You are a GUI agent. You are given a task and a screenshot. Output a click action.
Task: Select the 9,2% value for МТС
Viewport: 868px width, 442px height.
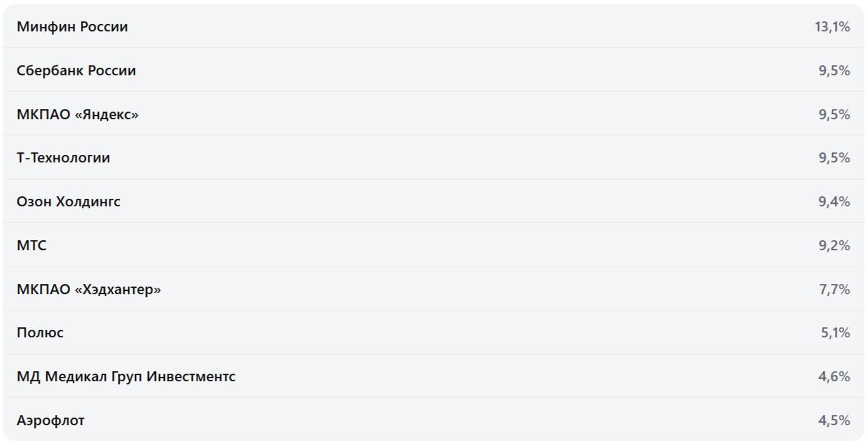834,245
